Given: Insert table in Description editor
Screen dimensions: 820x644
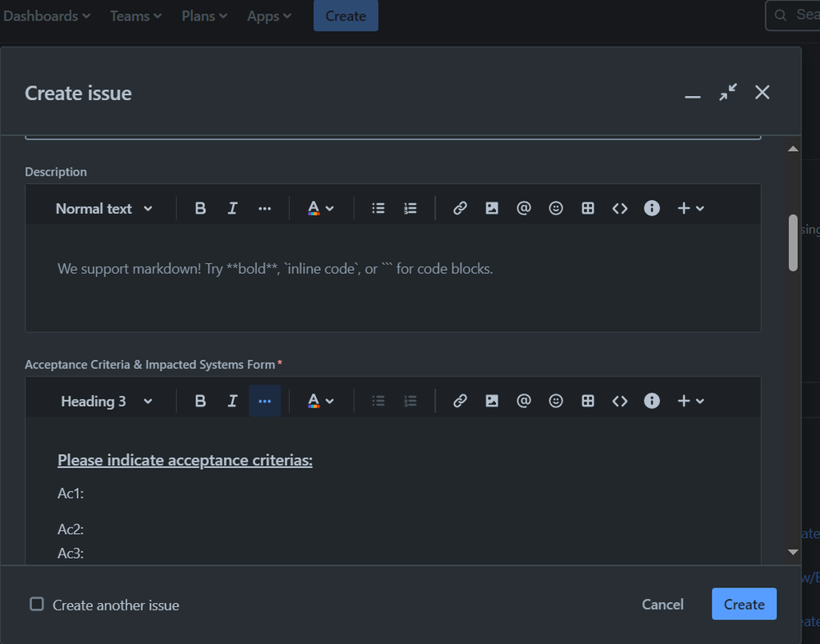Looking at the screenshot, I should click(x=588, y=208).
